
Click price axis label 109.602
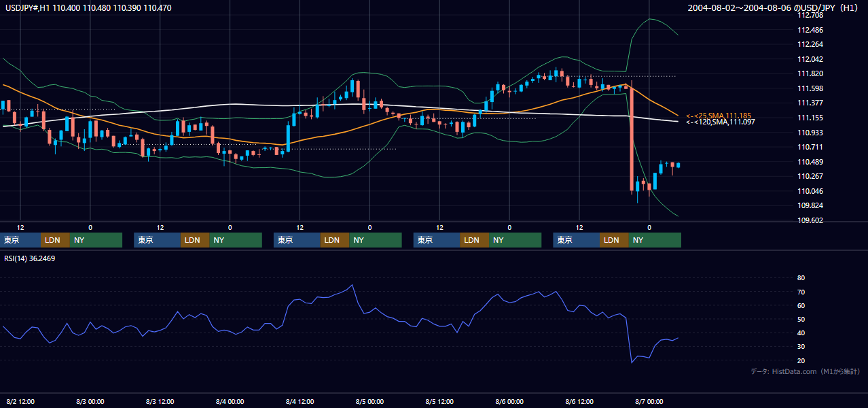coord(810,220)
